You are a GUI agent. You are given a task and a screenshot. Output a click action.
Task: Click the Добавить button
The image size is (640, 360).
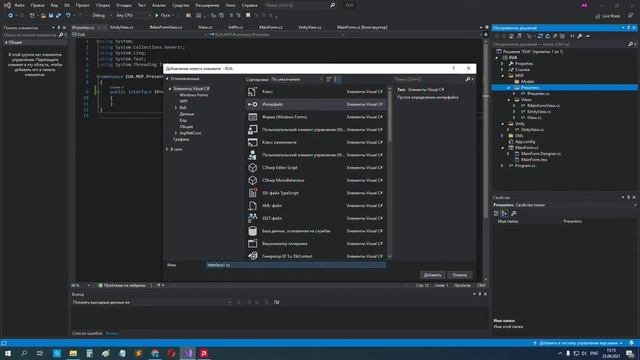[x=432, y=275]
